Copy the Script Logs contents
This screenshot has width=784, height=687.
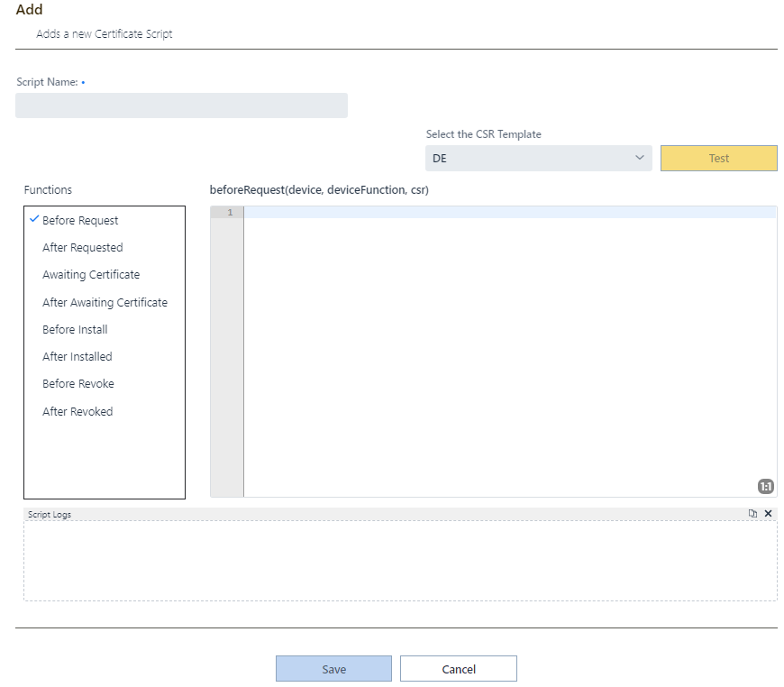(x=752, y=513)
